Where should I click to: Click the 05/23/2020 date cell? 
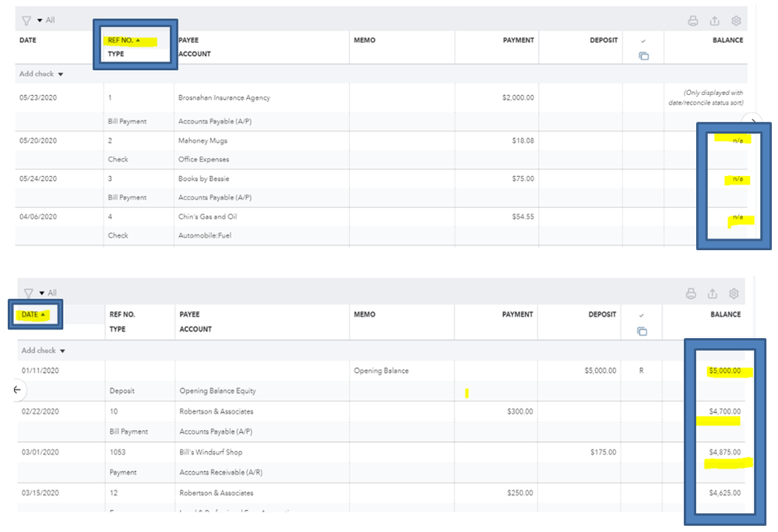[x=38, y=98]
